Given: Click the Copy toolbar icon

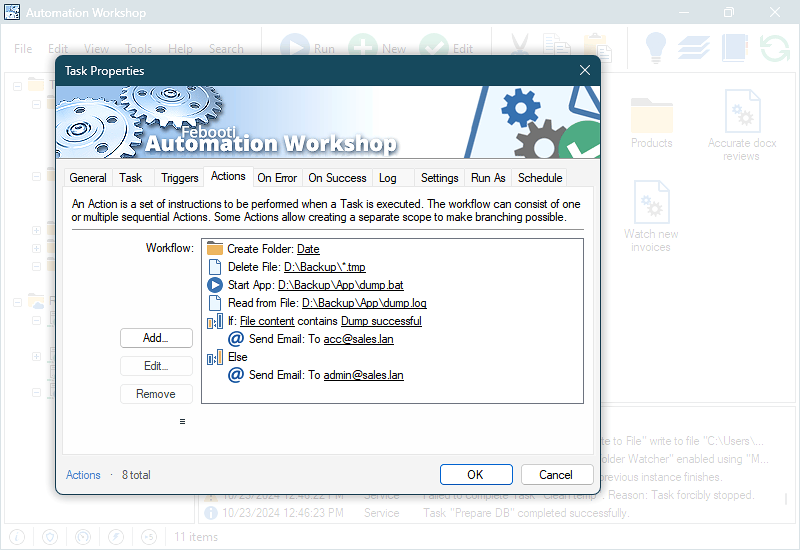Looking at the screenshot, I should [x=557, y=47].
